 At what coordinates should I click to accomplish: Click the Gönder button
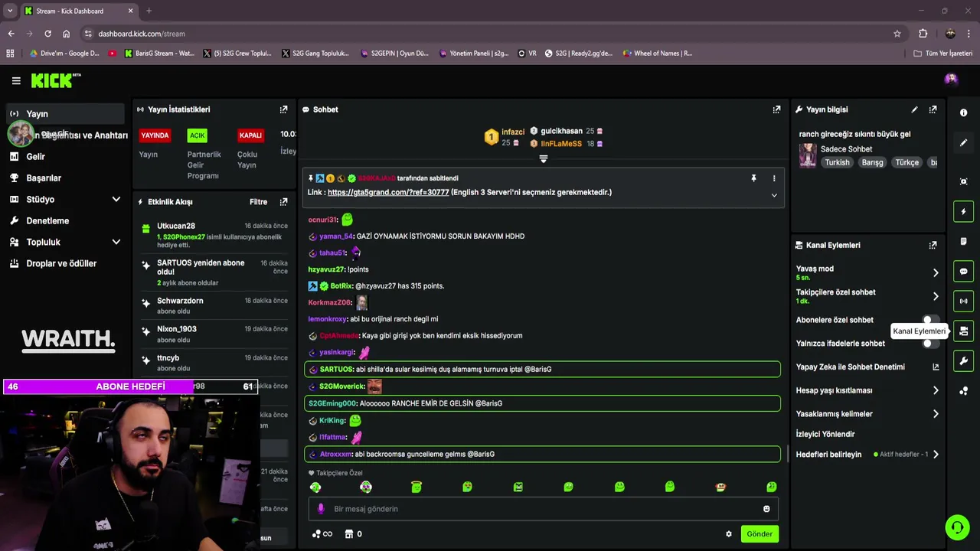coord(759,534)
